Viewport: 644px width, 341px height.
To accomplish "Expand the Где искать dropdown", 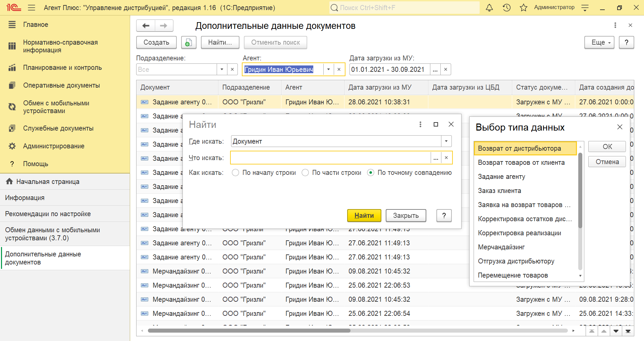I will pos(446,141).
